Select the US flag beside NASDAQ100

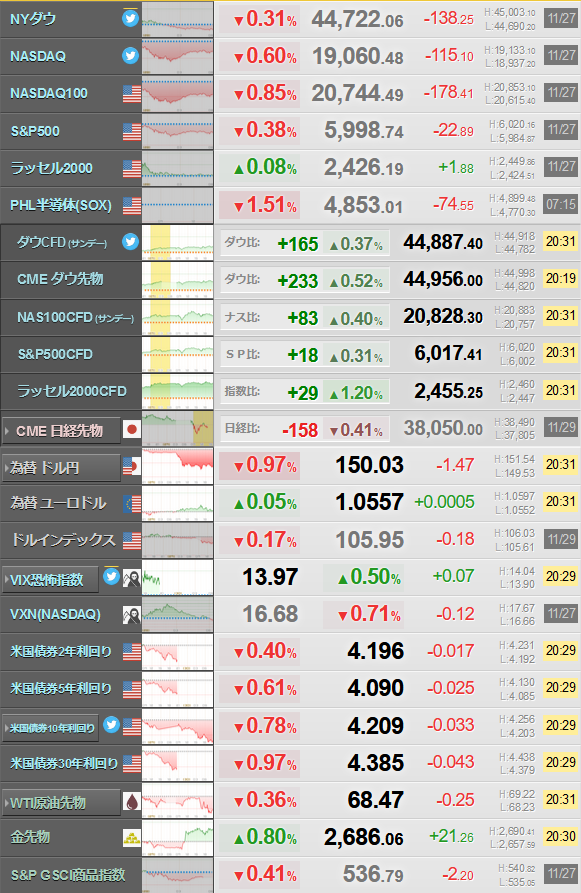click(x=132, y=93)
